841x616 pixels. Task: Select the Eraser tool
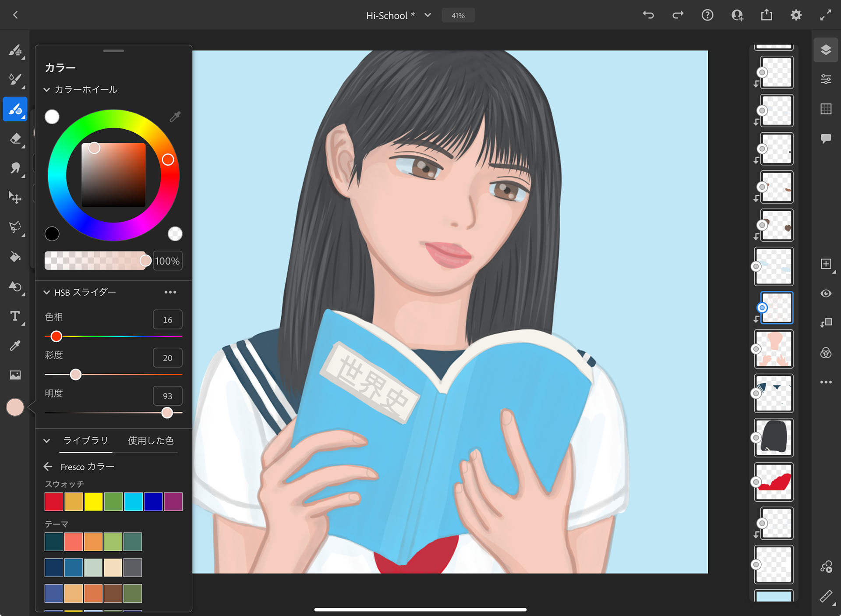click(x=15, y=138)
